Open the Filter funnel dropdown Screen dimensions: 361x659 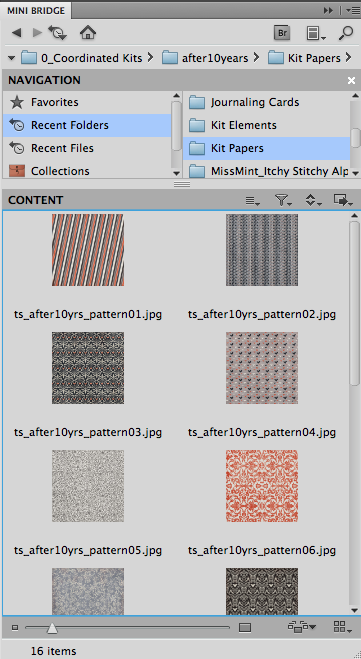tap(284, 200)
